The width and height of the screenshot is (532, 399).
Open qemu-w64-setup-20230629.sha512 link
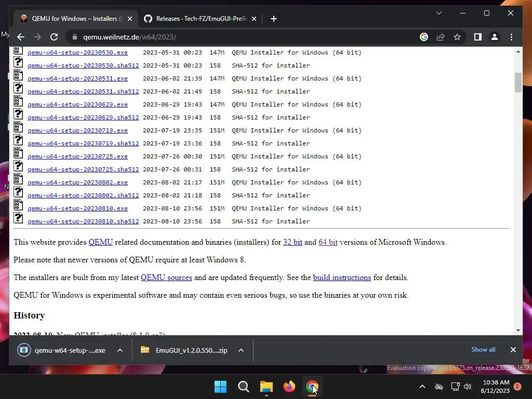point(83,117)
